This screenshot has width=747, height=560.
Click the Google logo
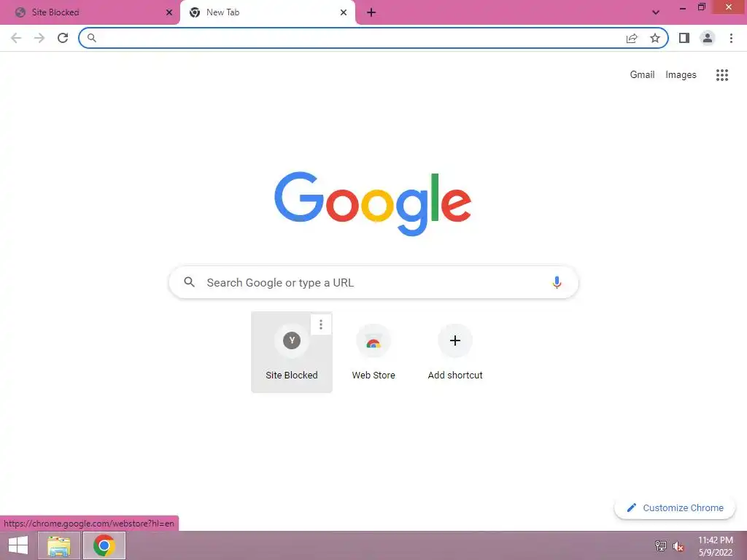click(373, 204)
